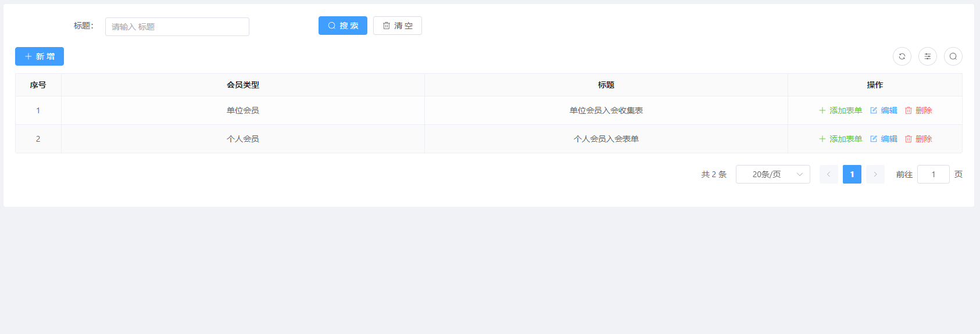Click the 前往 page number input
The width and height of the screenshot is (980, 334).
pyautogui.click(x=933, y=174)
